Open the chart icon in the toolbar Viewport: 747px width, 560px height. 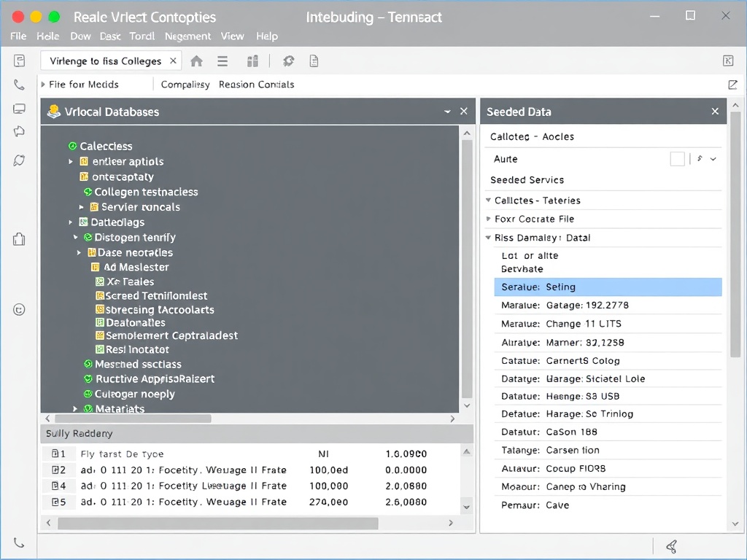pyautogui.click(x=252, y=61)
